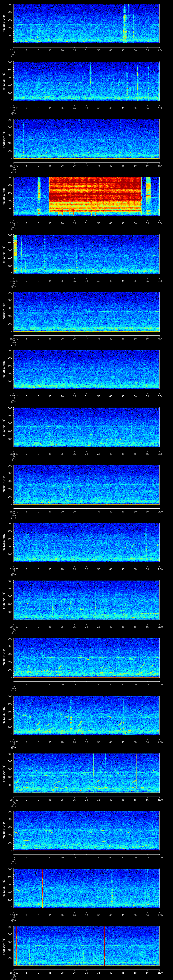Viewport: 173px width, 980px height.
Task: Click the '6:12:00' time label
Action: pos(14,684)
